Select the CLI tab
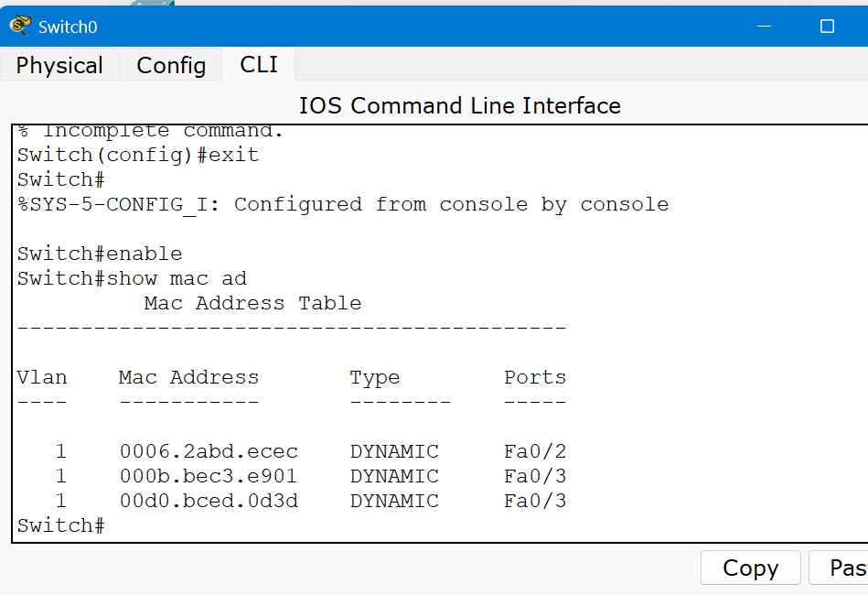The height and width of the screenshot is (595, 868). [259, 65]
